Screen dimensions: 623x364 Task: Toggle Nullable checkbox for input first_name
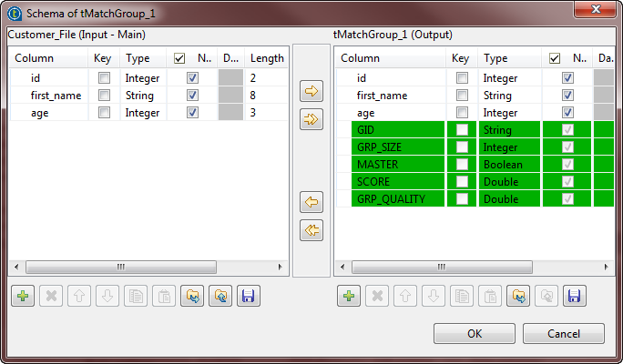point(192,96)
